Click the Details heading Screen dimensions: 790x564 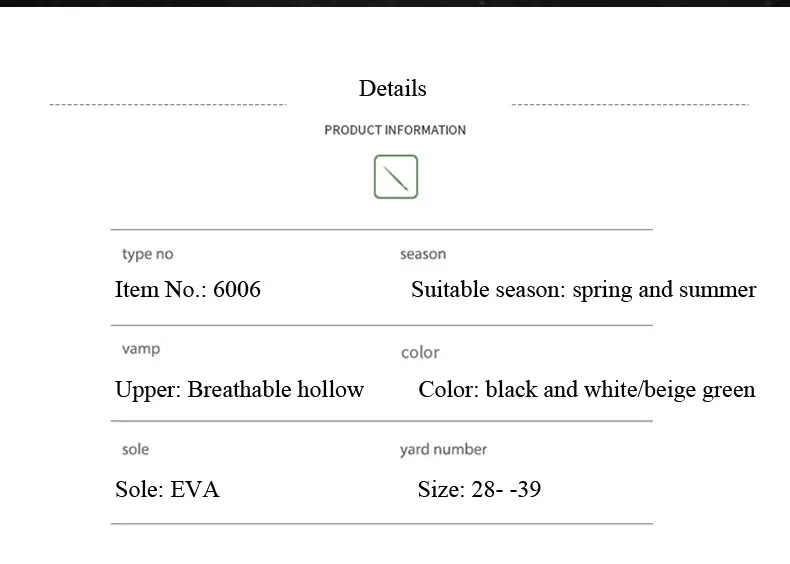point(392,88)
